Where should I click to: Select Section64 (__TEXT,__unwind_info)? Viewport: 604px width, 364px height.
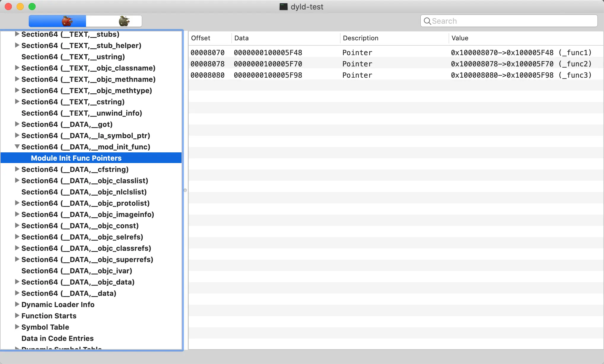[x=82, y=113]
